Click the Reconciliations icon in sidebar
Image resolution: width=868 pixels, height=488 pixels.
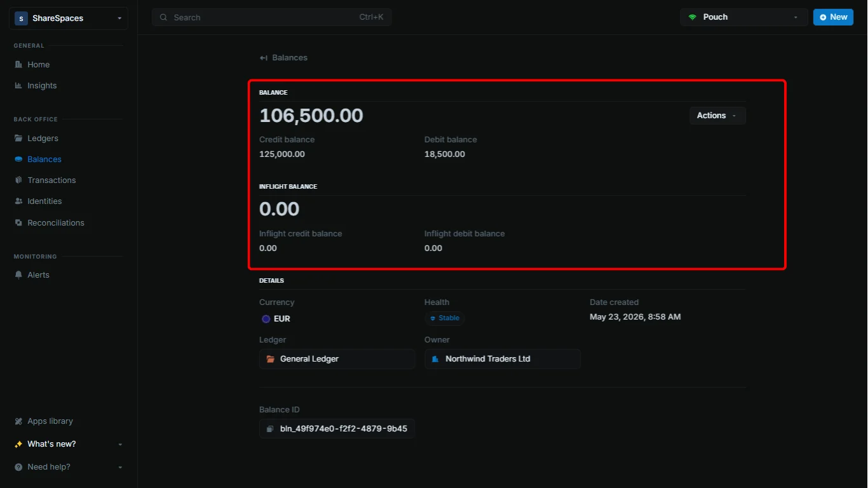tap(18, 222)
